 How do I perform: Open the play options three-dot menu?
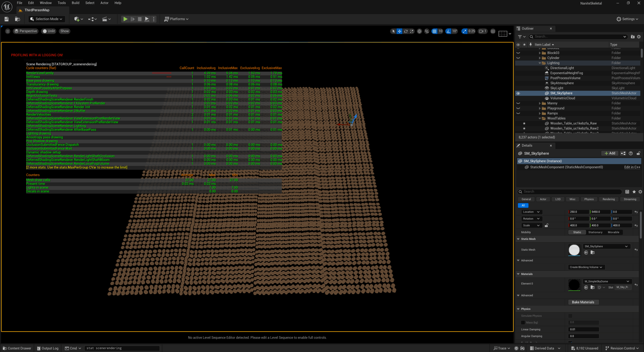click(x=154, y=19)
